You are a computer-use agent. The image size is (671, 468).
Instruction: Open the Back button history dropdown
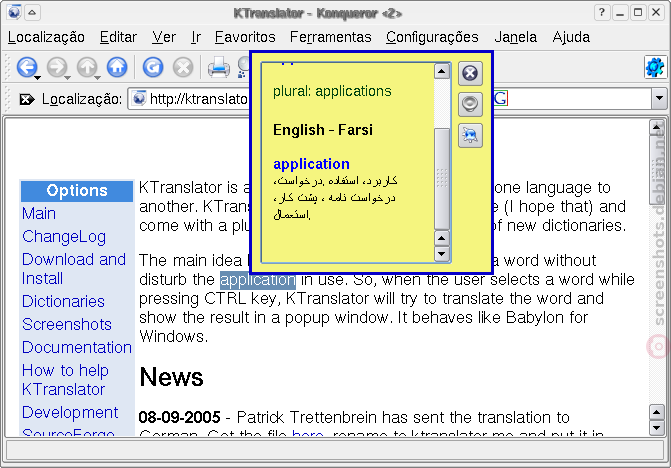[x=38, y=77]
